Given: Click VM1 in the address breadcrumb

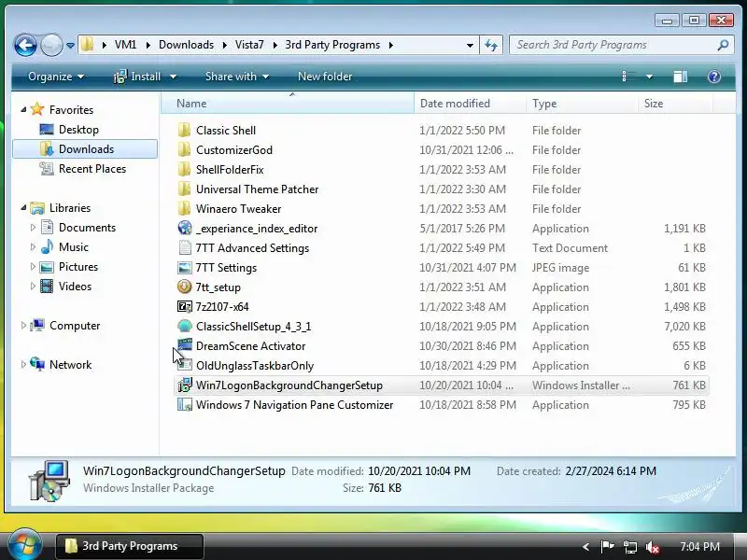Looking at the screenshot, I should 125,45.
